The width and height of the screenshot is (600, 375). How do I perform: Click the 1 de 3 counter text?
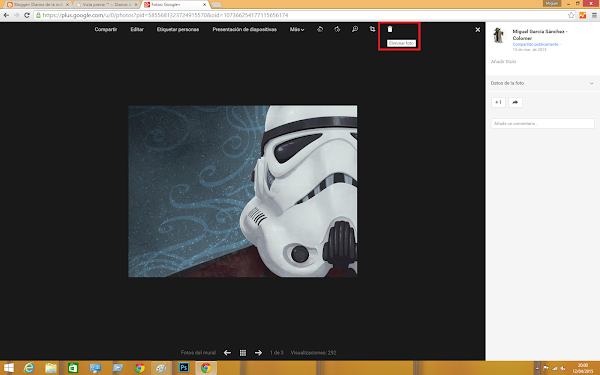coord(277,352)
